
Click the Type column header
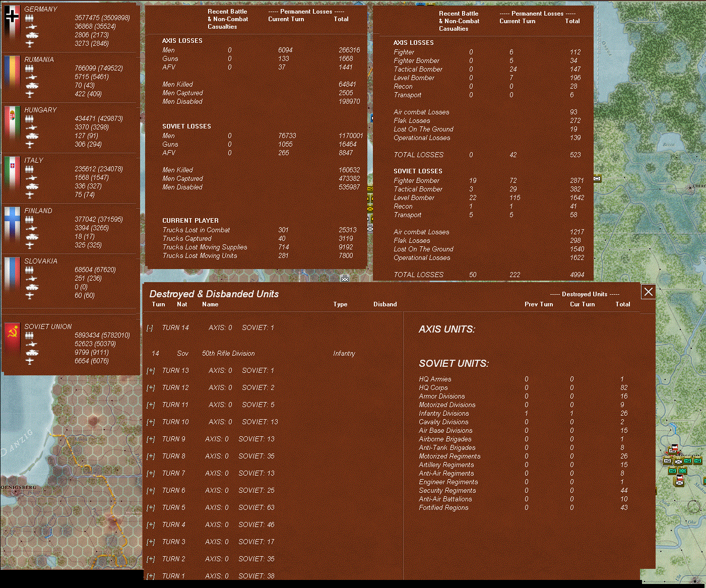[x=340, y=304]
